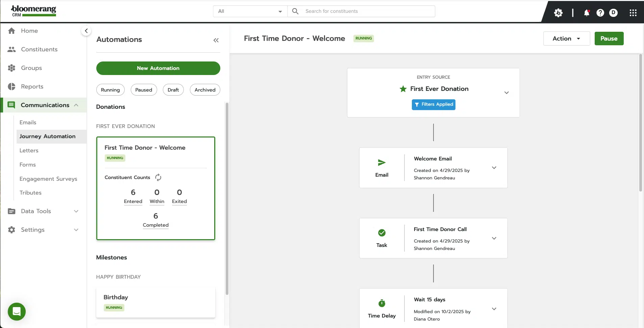Screen dimensions: 644x328
Task: Click the apps grid icon top right
Action: click(633, 12)
